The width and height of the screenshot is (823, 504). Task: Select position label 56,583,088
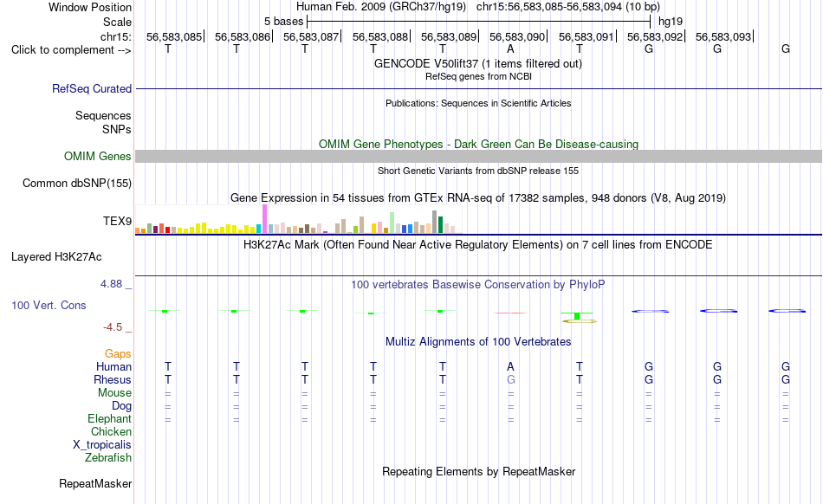380,36
